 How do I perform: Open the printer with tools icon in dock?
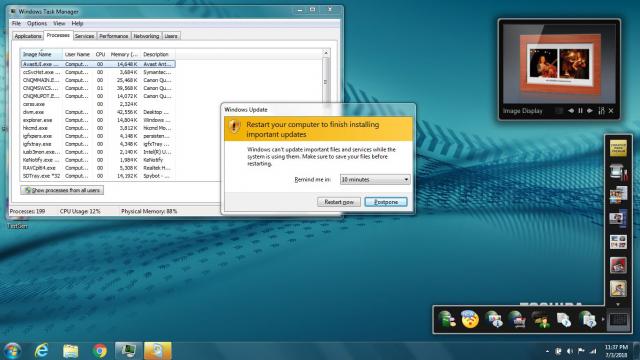click(x=618, y=172)
